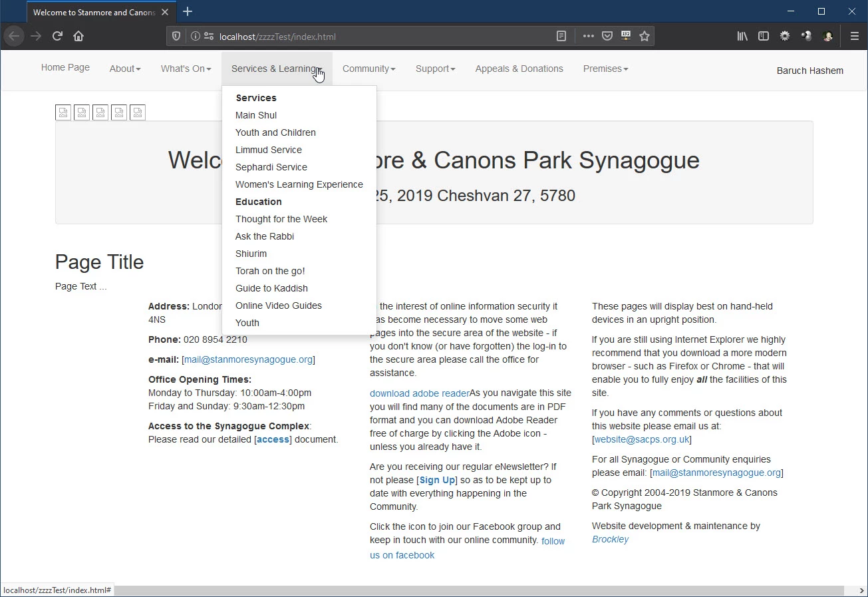
Task: Open Women's Learning Experience entry
Action: click(x=299, y=184)
